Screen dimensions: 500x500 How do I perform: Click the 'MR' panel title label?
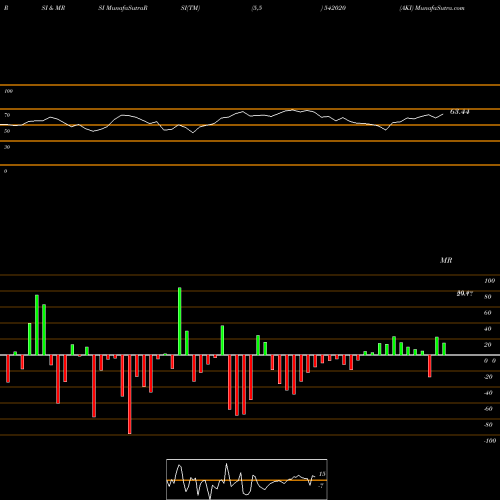446,260
